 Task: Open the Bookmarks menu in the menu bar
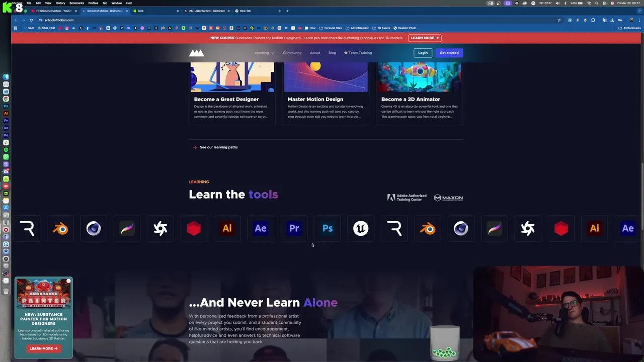(76, 3)
